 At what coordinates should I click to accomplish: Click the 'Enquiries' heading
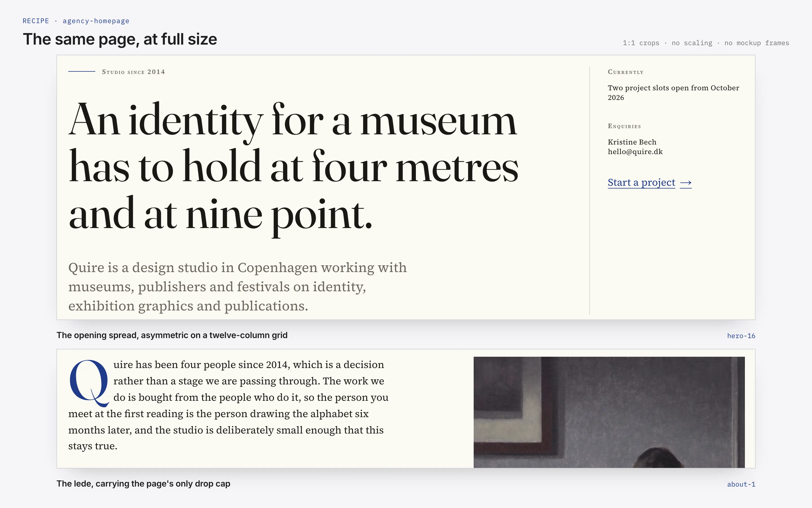tap(624, 126)
